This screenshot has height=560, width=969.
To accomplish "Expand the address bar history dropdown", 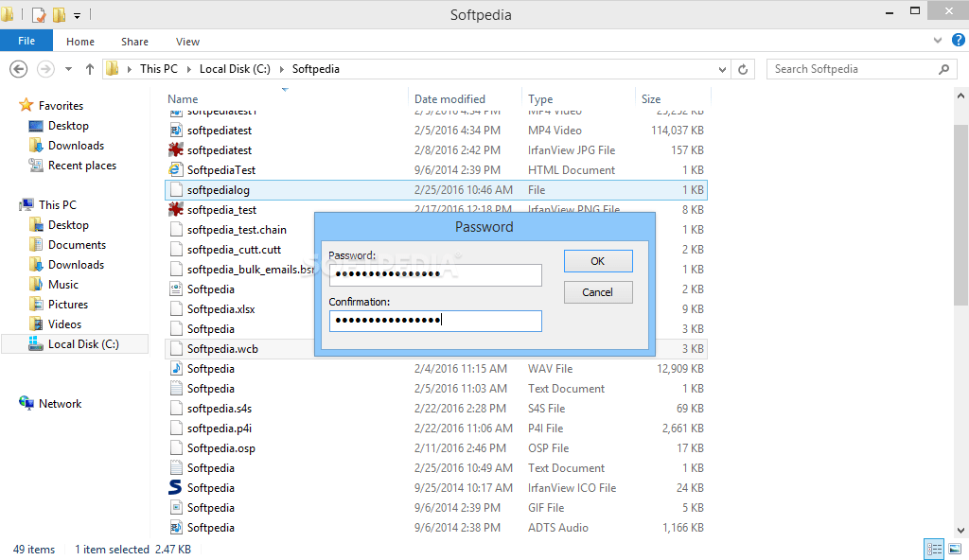I will coord(722,69).
